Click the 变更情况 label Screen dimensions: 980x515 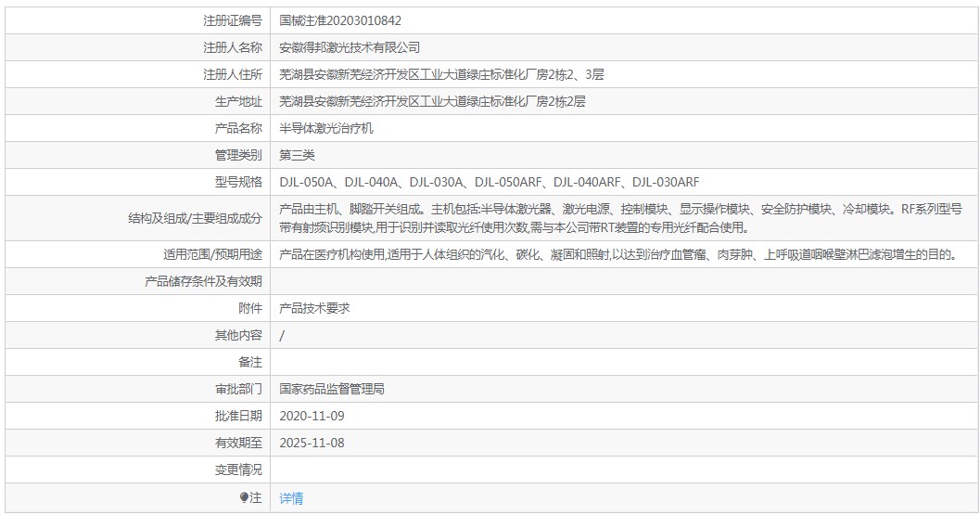coord(239,470)
